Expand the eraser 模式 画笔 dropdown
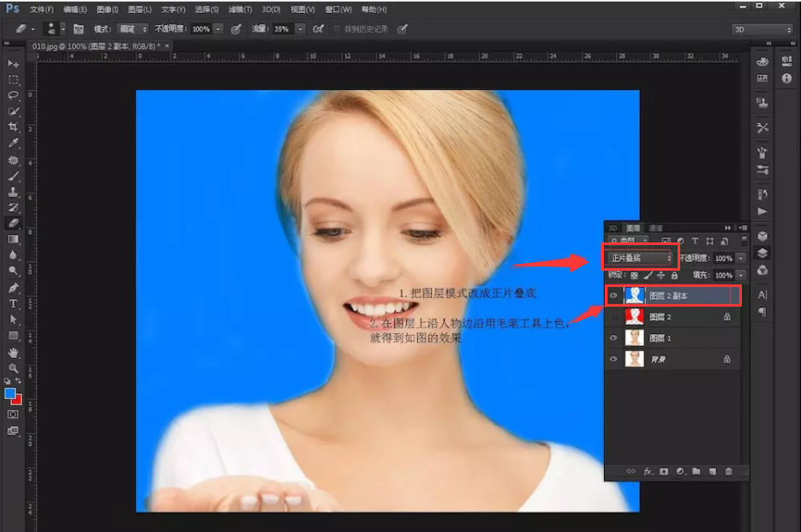This screenshot has height=532, width=801. (133, 29)
